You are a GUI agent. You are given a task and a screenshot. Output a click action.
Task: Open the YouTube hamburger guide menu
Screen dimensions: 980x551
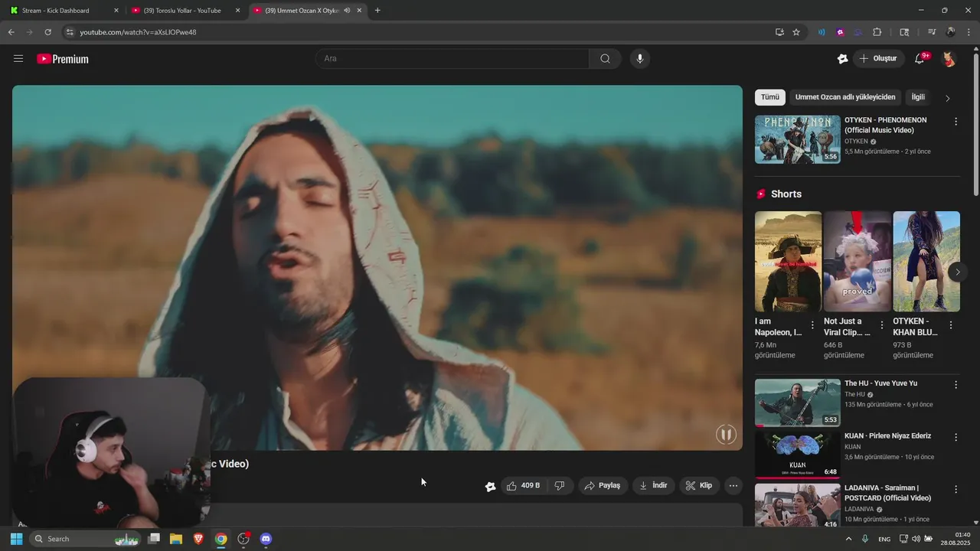coord(18,59)
